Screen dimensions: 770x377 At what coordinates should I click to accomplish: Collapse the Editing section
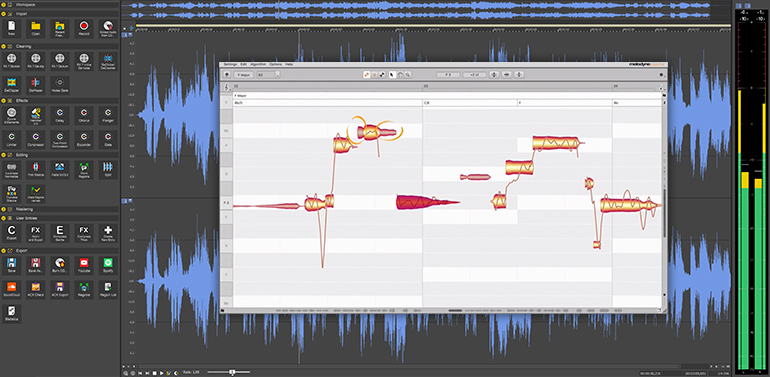point(3,155)
